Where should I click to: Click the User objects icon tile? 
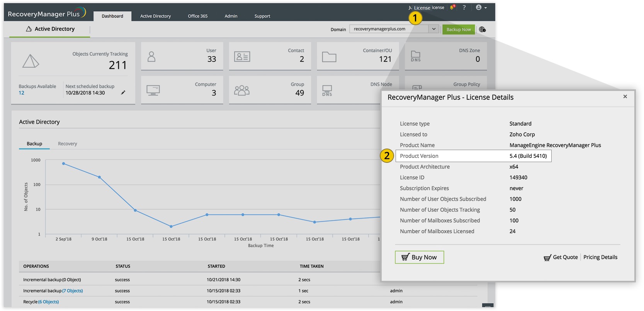pos(151,57)
